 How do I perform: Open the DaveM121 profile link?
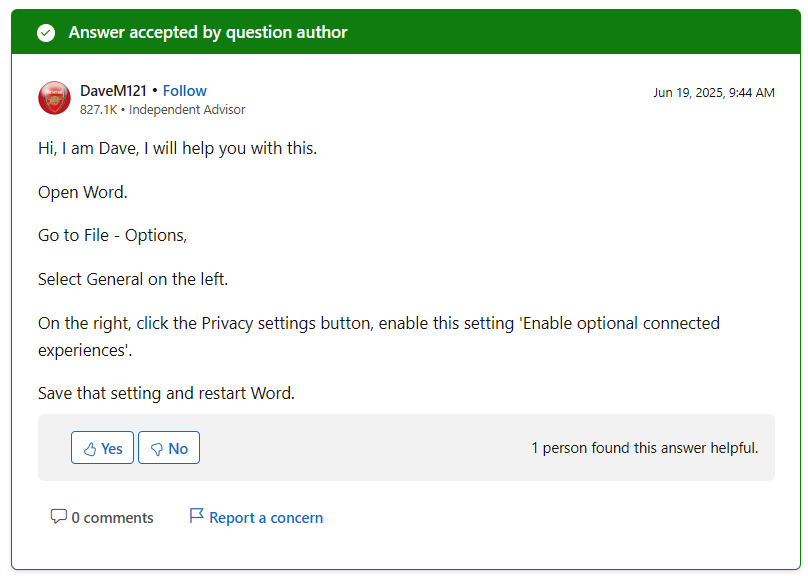(113, 90)
